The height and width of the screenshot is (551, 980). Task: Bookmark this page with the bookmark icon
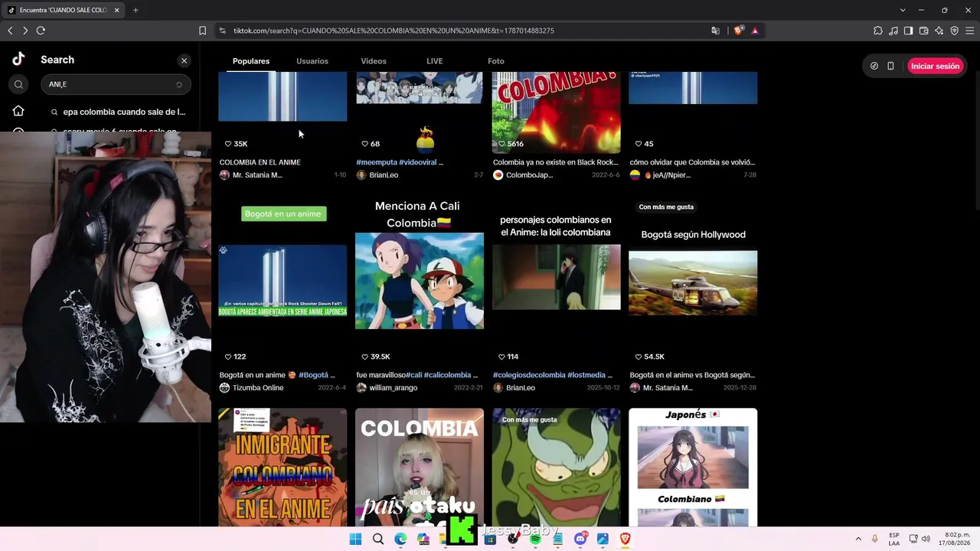pyautogui.click(x=202, y=31)
